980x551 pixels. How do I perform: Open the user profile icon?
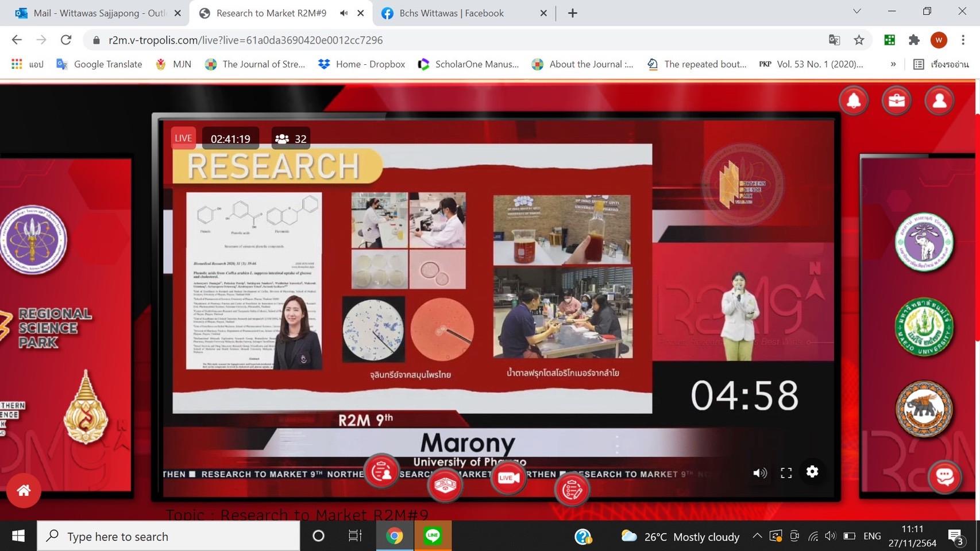pyautogui.click(x=940, y=101)
